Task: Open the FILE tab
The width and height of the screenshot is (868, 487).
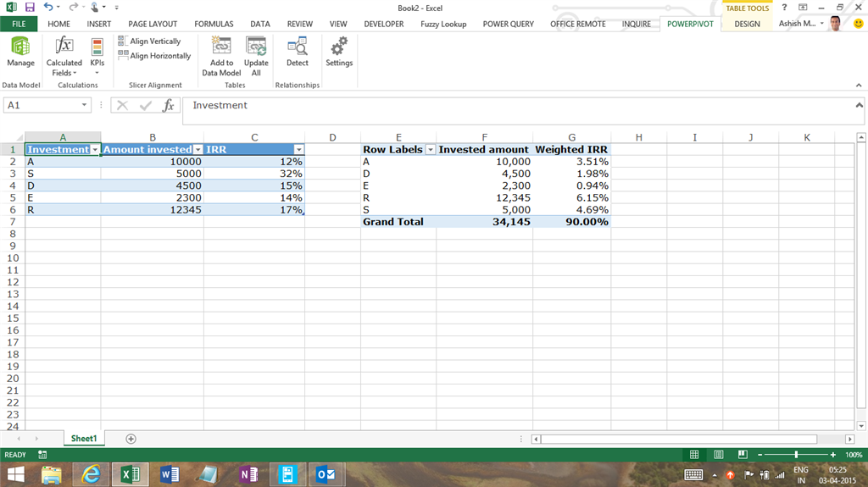Action: (19, 24)
